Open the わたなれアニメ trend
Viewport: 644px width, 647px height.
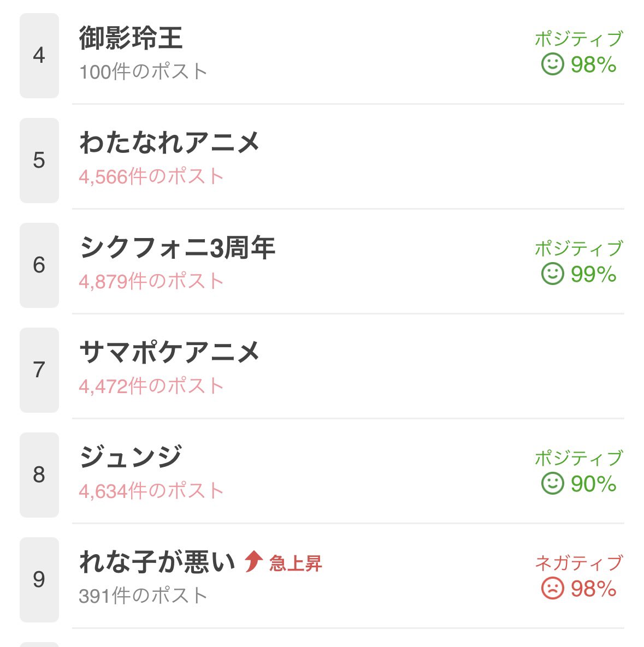tap(169, 143)
